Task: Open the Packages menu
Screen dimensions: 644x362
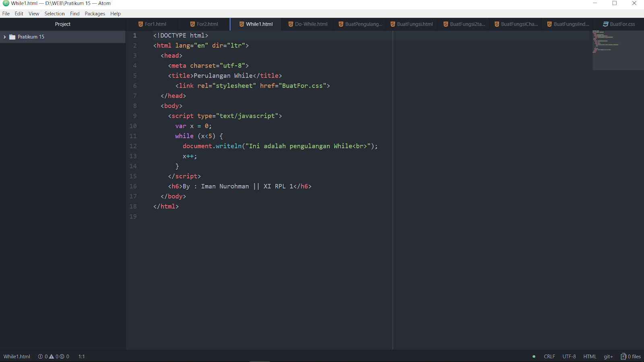Action: (x=95, y=13)
